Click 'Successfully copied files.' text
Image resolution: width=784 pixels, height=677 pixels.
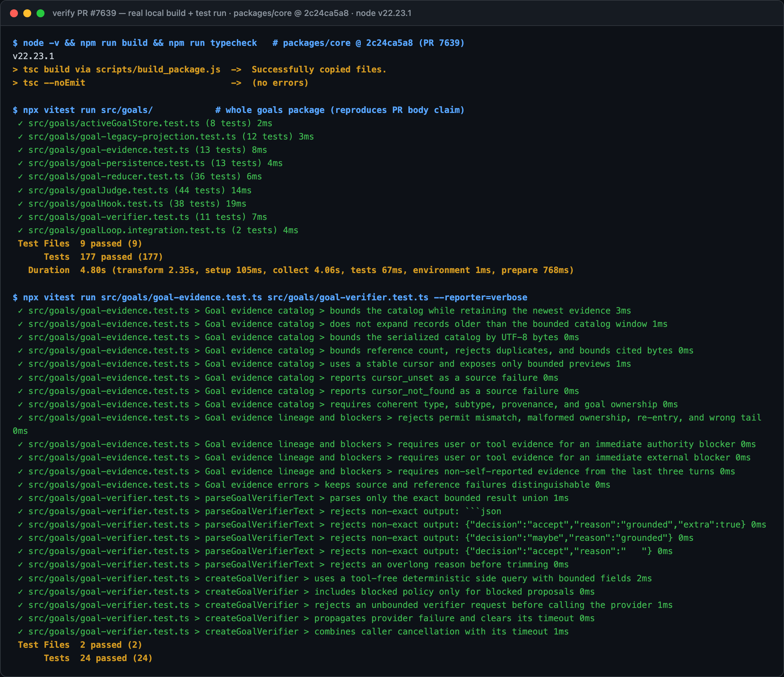319,69
